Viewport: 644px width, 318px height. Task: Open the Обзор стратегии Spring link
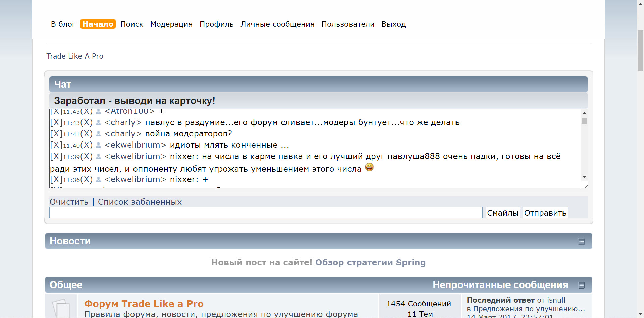(x=370, y=262)
